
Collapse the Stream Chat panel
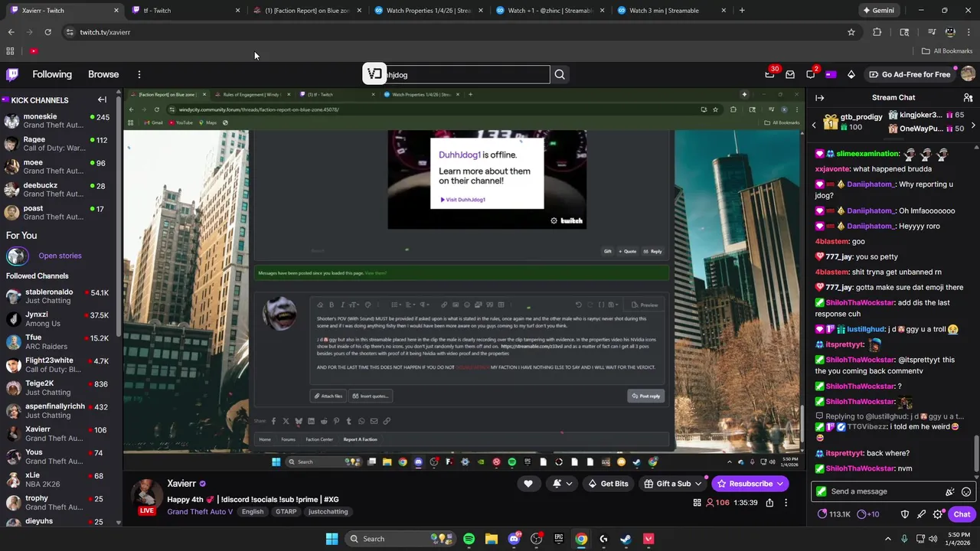pos(819,97)
